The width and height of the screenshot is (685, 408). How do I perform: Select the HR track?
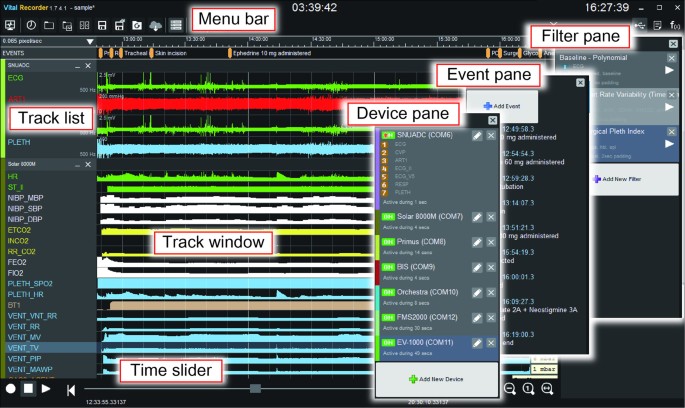click(x=12, y=176)
